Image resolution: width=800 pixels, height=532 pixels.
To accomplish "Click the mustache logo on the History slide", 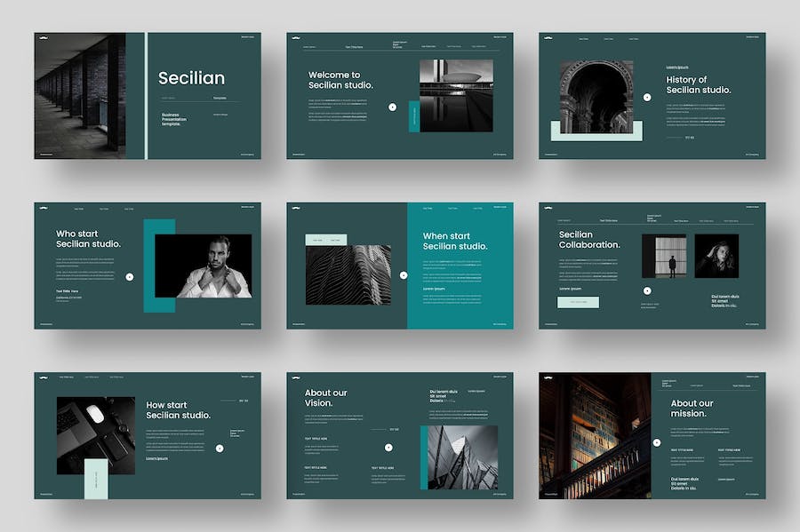I will [x=548, y=37].
